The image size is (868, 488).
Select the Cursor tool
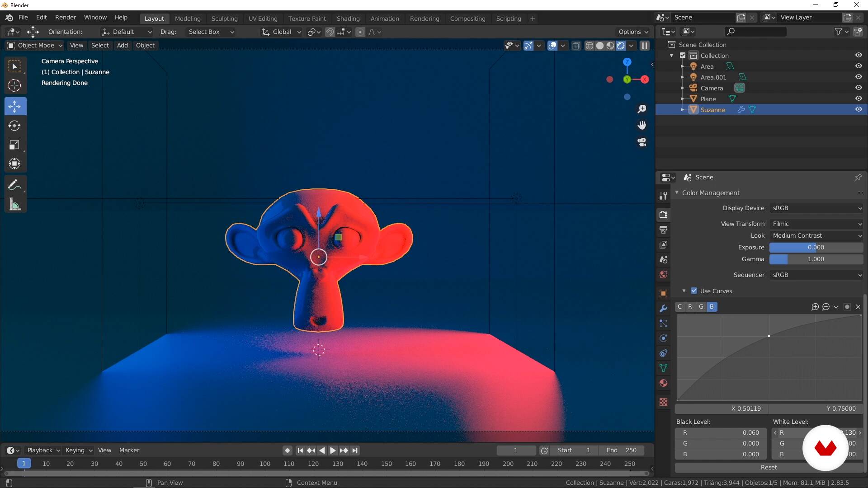coord(14,85)
